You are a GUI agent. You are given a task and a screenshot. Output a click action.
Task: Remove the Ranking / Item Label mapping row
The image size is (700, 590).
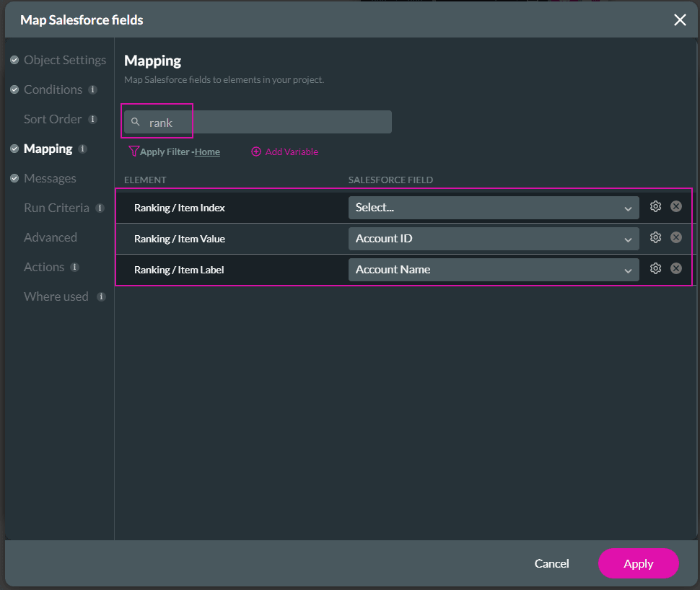click(676, 268)
